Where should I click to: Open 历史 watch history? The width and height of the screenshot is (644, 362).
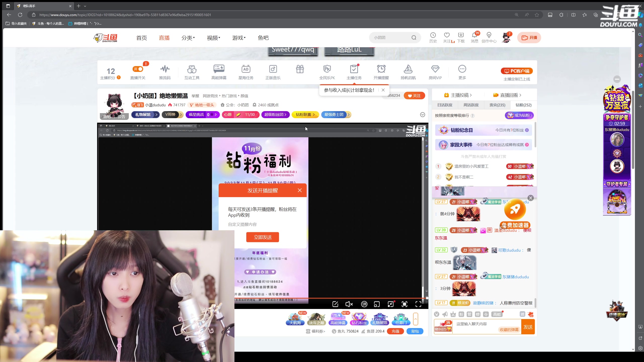tap(433, 37)
